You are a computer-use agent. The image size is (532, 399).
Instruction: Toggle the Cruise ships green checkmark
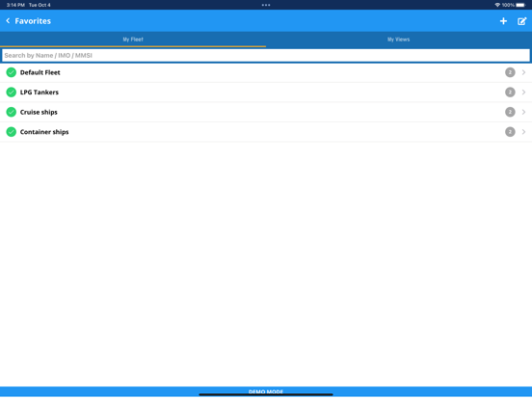[x=12, y=112]
